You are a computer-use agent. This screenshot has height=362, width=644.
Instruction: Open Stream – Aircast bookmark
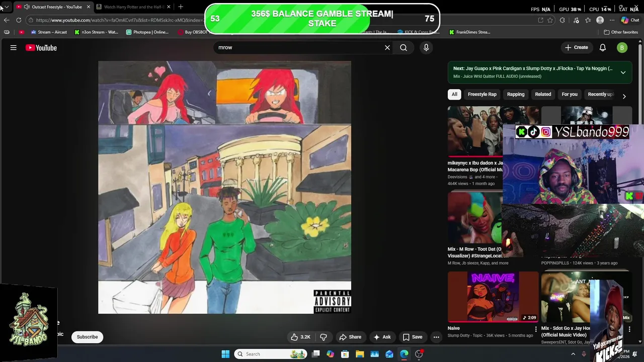tap(49, 32)
